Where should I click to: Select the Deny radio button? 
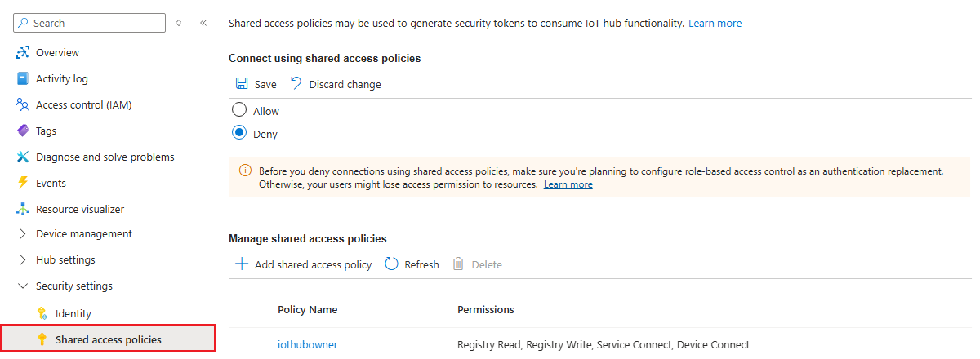(x=239, y=133)
